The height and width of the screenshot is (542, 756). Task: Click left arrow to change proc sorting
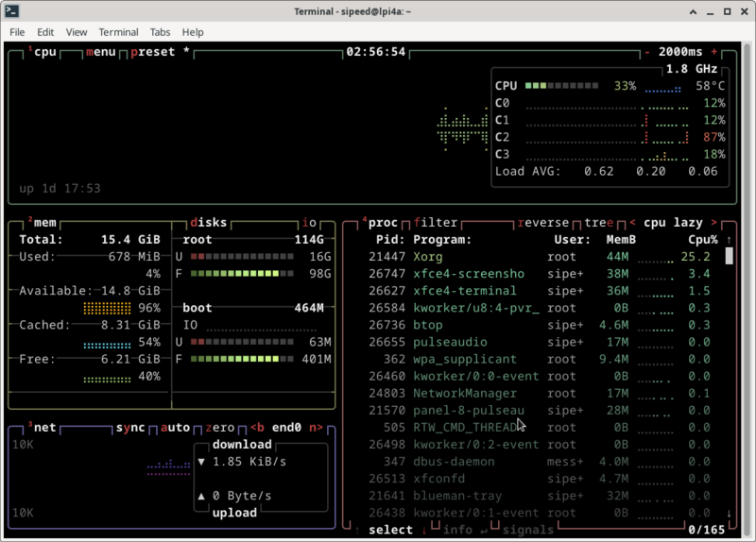click(632, 223)
